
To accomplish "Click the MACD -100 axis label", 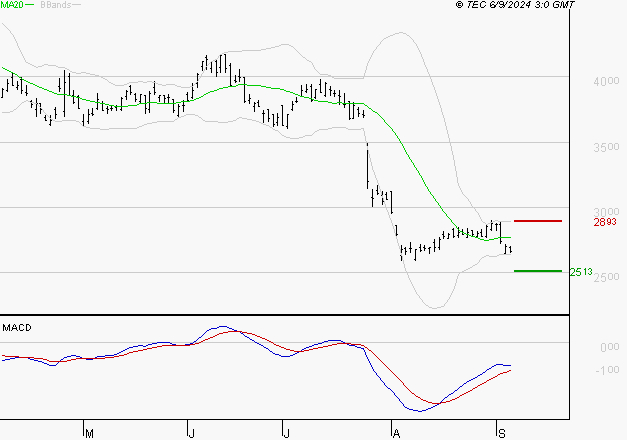I will [x=607, y=370].
